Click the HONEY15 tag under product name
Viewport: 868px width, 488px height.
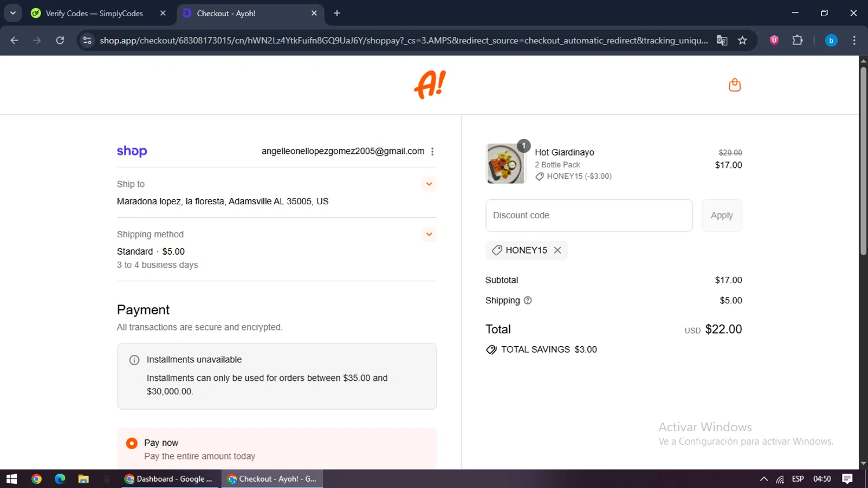point(573,177)
